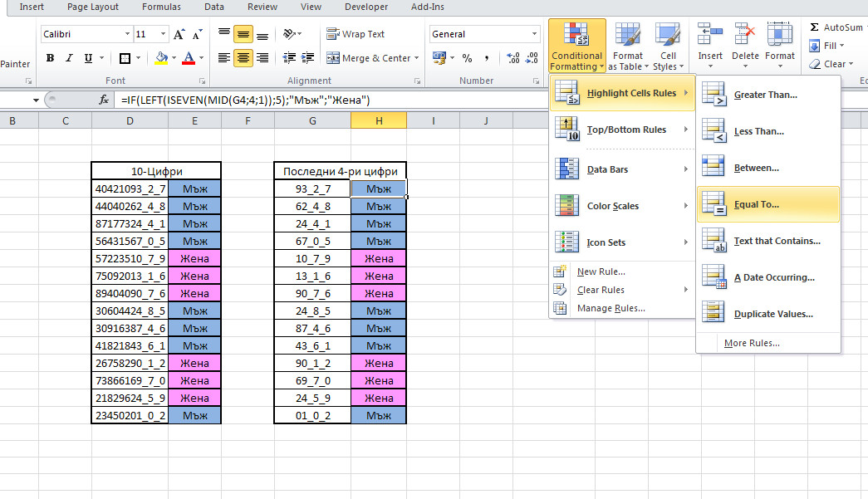Click the Grow Font icon
The width and height of the screenshot is (868, 499).
point(179,34)
